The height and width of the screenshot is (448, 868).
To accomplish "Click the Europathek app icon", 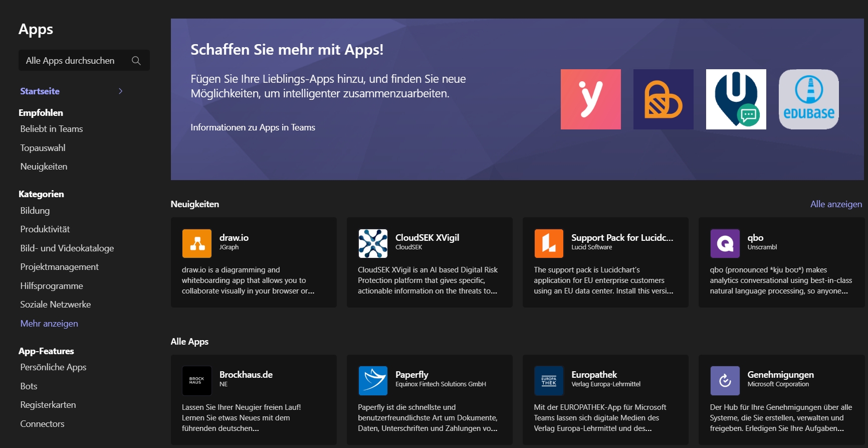I will click(549, 381).
